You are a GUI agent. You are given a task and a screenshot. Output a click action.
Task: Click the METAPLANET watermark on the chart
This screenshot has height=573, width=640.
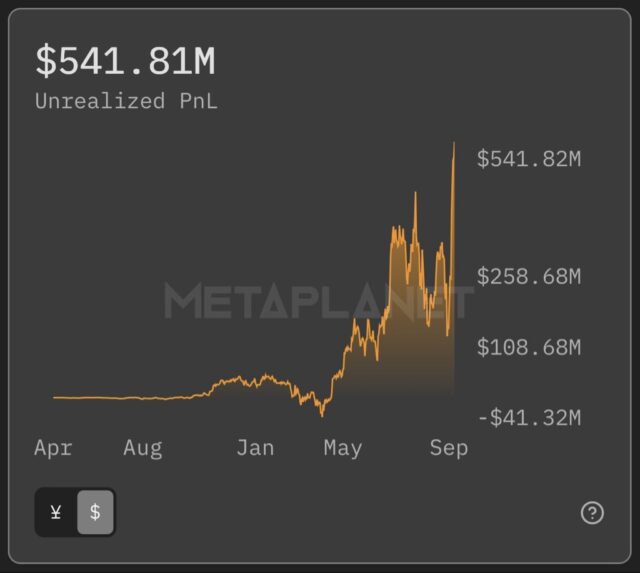[x=319, y=301]
